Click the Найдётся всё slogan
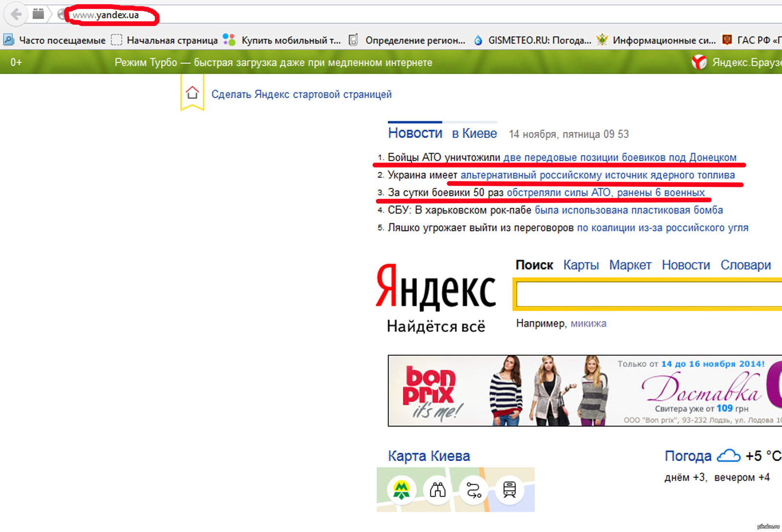This screenshot has width=782, height=532. [436, 326]
